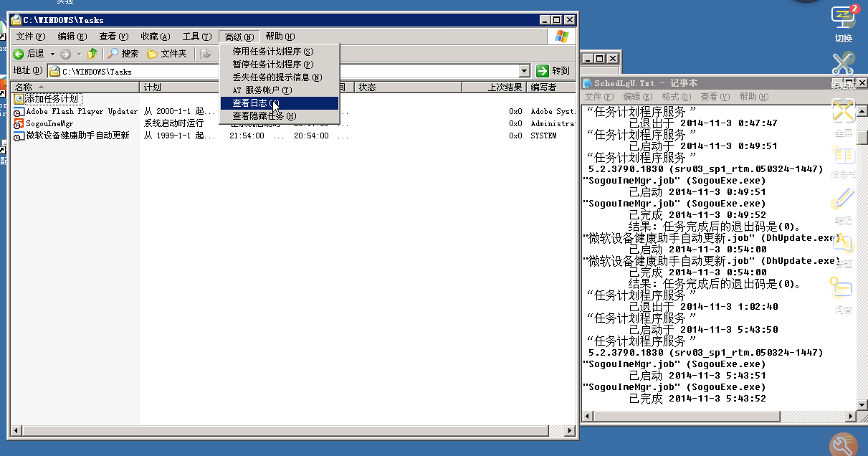Viewport: 868px width, 456px height.
Task: Click the "Administra" author cell
Action: coord(553,123)
